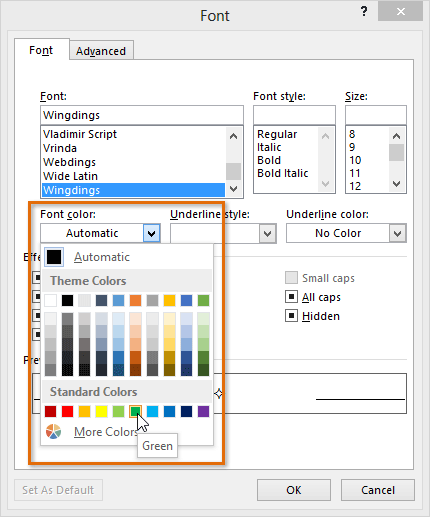
Task: Switch to the Advanced tab
Action: (x=101, y=51)
